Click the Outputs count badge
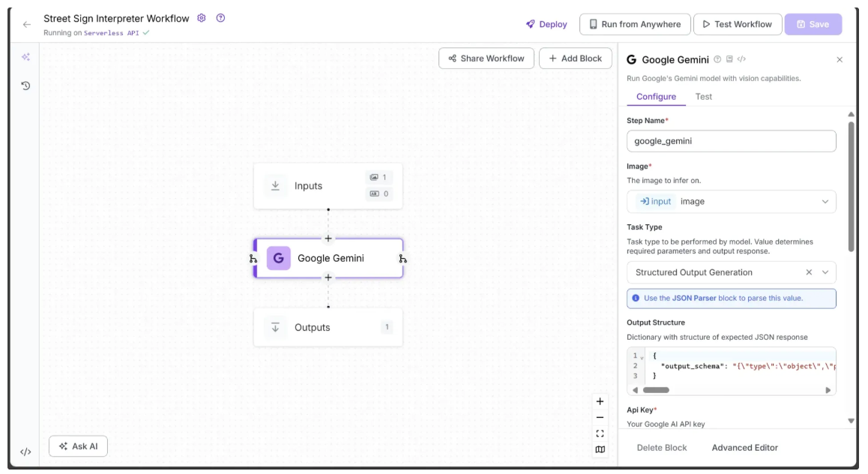This screenshot has height=474, width=868. point(387,327)
